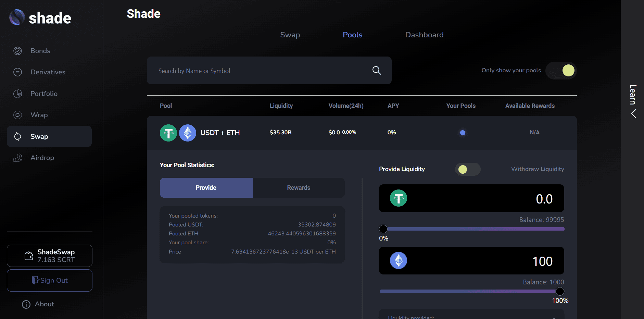
Task: Click the $35.30B liquidity value
Action: tap(280, 132)
